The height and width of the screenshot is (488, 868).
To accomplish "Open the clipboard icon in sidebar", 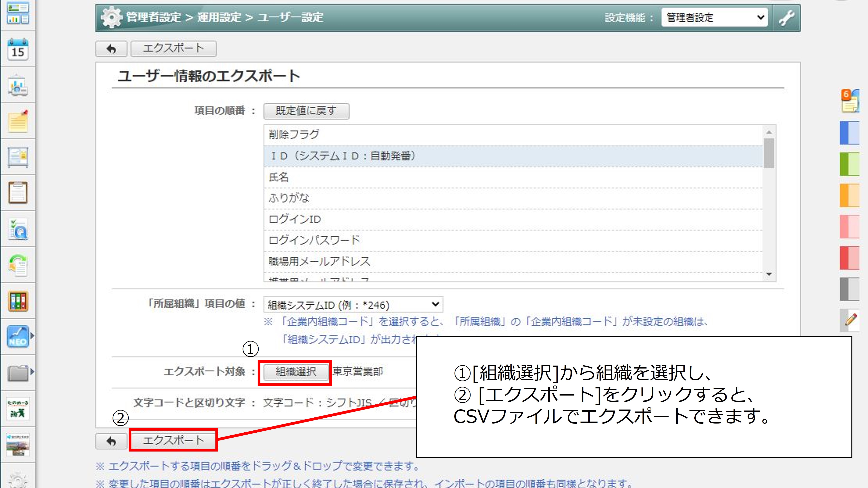I will pos(18,193).
